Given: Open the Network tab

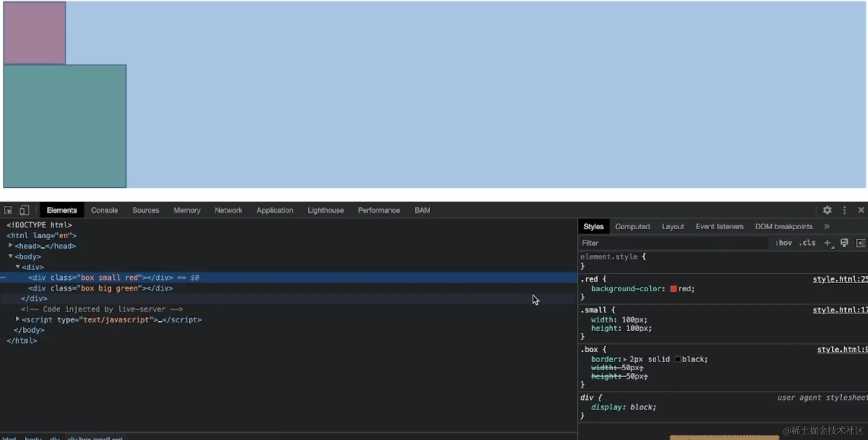Looking at the screenshot, I should click(x=229, y=210).
